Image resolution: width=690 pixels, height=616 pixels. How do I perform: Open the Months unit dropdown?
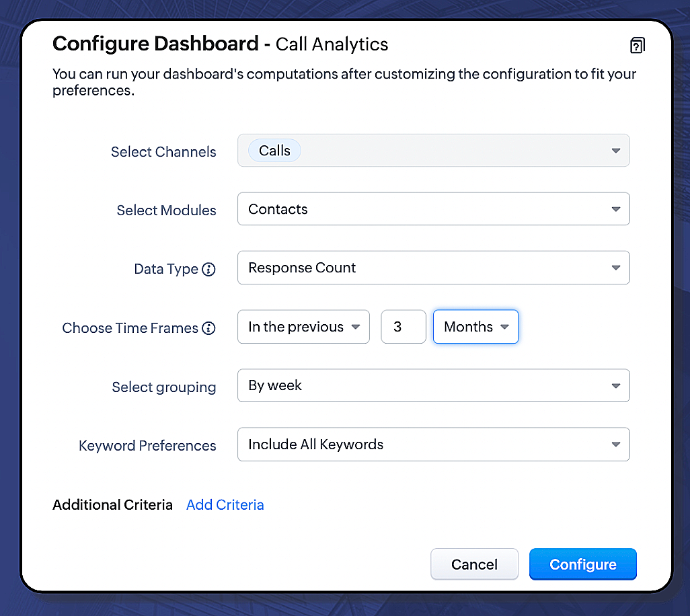coord(475,327)
